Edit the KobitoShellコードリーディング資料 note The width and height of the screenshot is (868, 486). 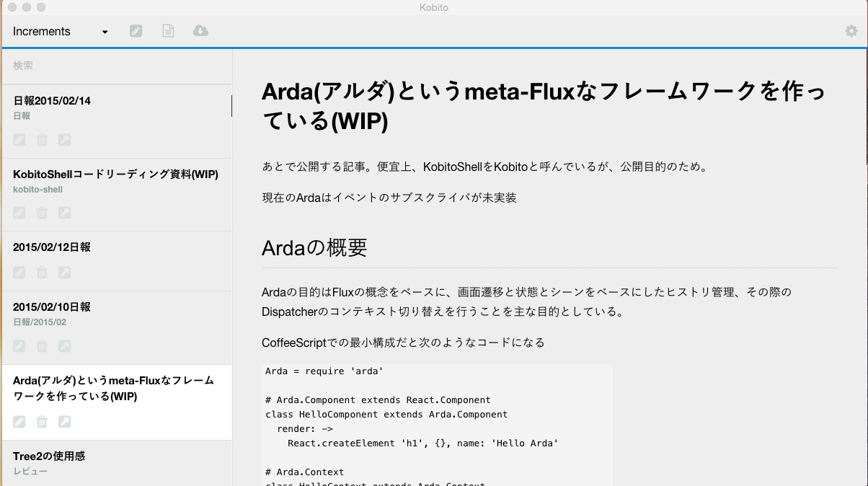coord(19,213)
